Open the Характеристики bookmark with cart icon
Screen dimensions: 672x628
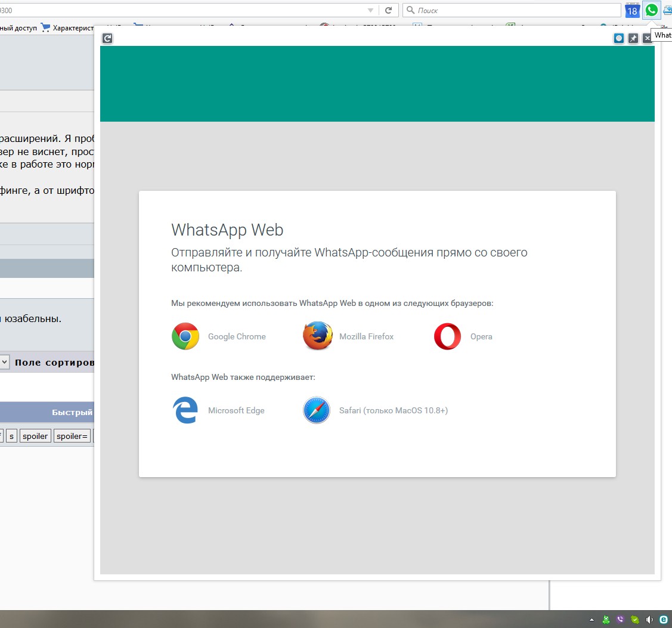(x=67, y=28)
